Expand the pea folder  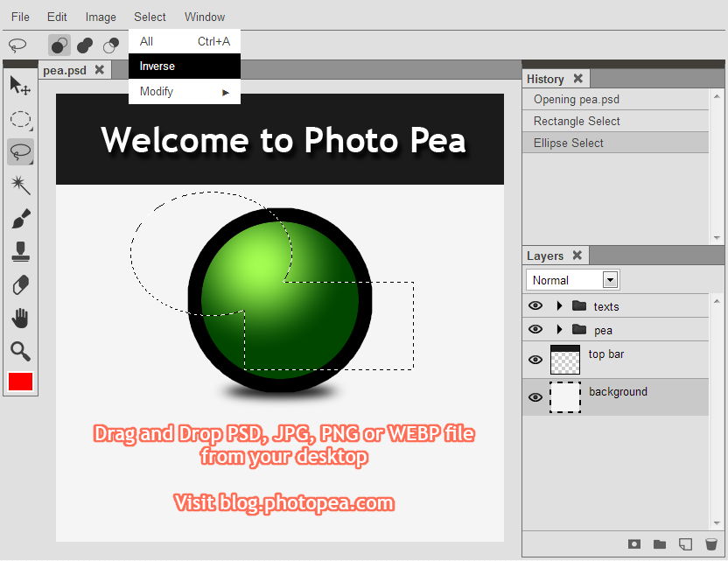559,329
